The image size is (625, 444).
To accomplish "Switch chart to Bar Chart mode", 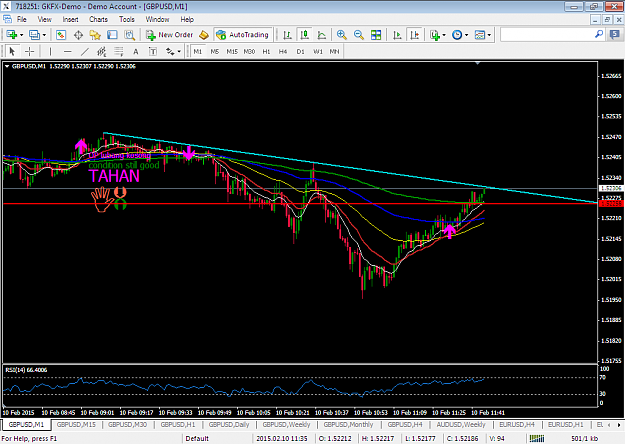I will tap(287, 35).
